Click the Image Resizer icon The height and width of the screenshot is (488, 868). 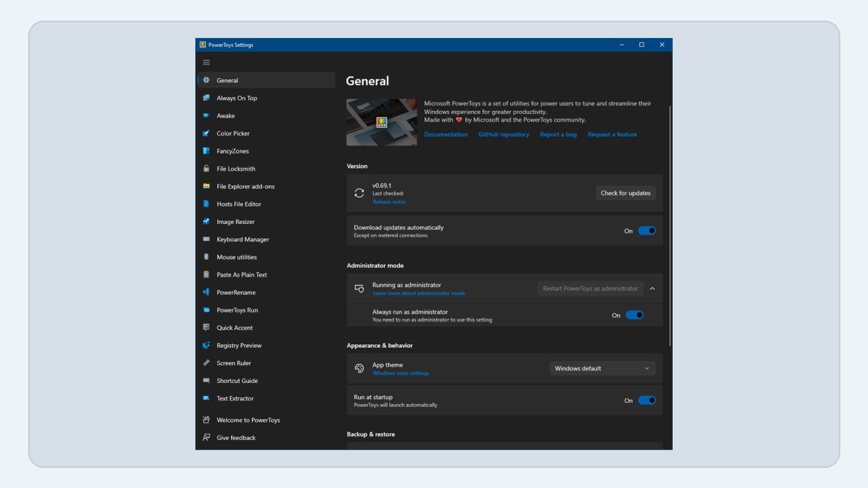coord(206,221)
